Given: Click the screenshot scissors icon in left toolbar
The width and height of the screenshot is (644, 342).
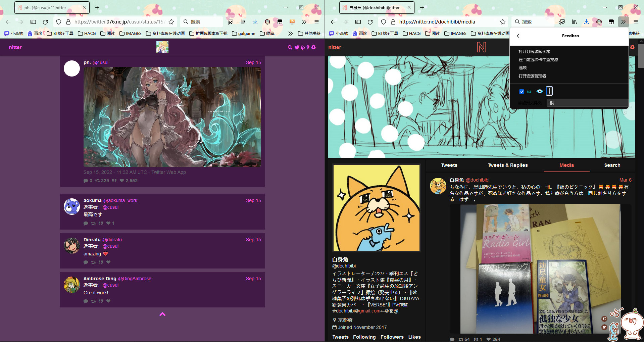Looking at the screenshot, I should [x=231, y=22].
